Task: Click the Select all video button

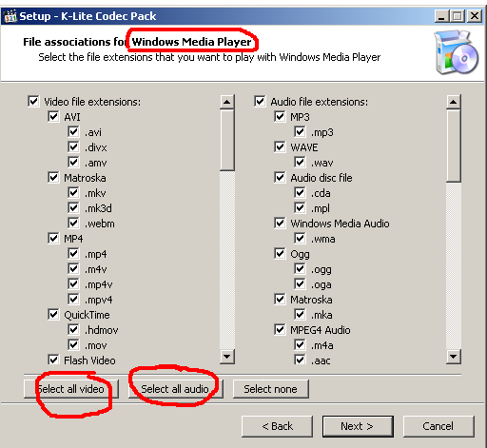Action: pyautogui.click(x=71, y=389)
